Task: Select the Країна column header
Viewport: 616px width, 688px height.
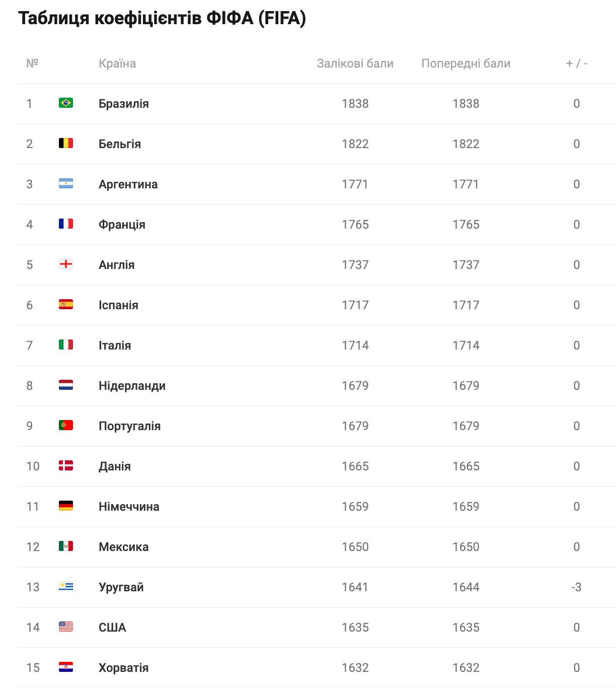Action: coord(117,63)
